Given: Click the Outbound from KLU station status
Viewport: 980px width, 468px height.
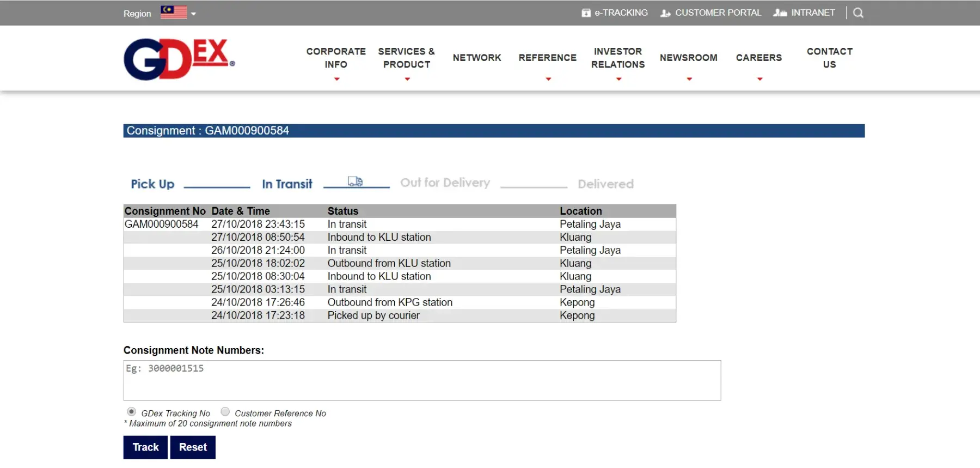Looking at the screenshot, I should click(x=389, y=263).
